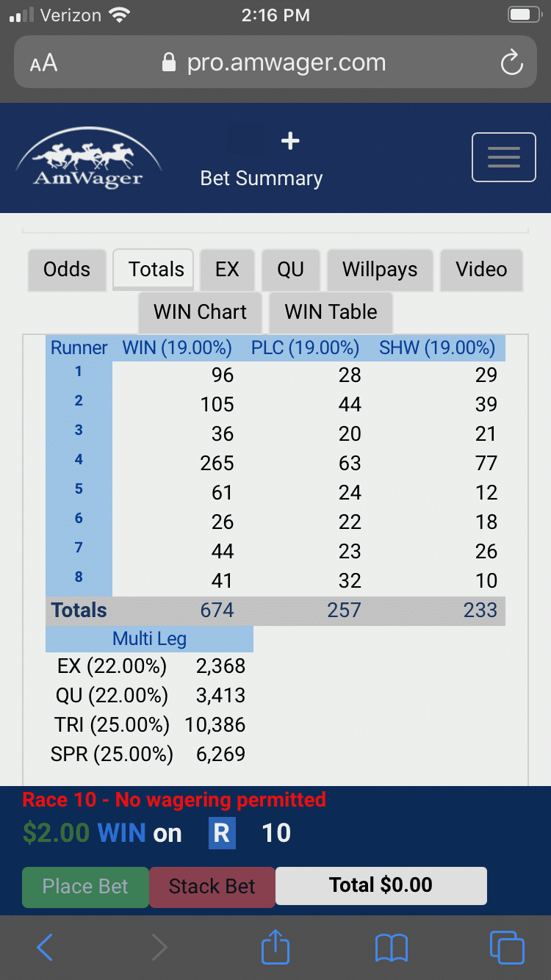Open Safari bookmarks
Viewport: 551px width, 980px height.
(x=391, y=948)
